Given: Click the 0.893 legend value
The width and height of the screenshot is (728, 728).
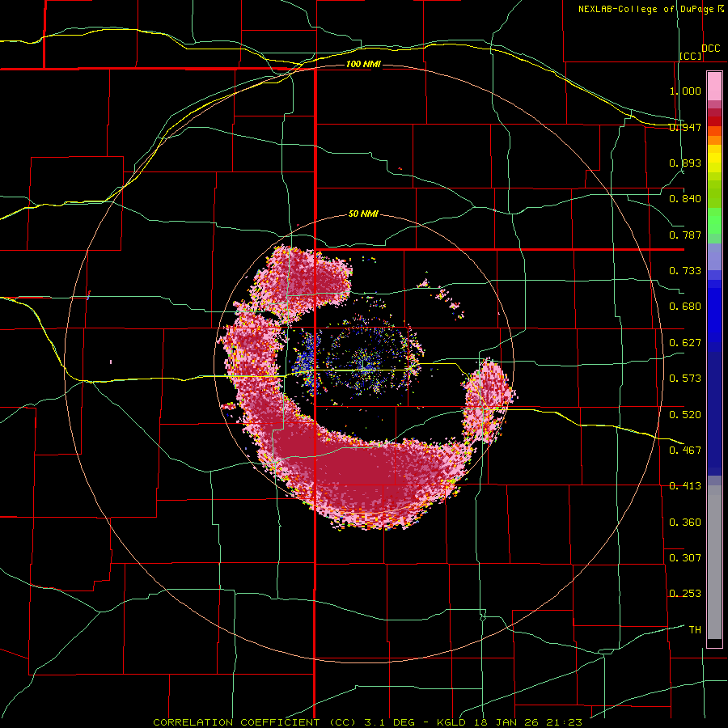Looking at the screenshot, I should [685, 163].
